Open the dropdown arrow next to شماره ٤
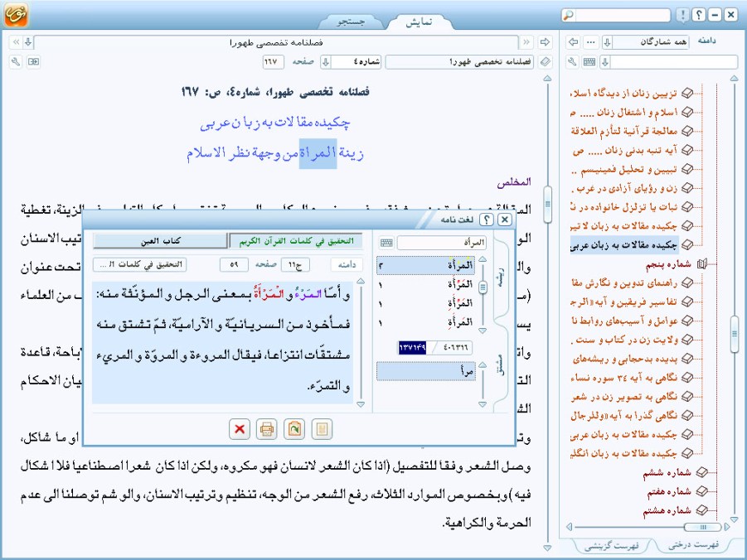 pos(326,62)
